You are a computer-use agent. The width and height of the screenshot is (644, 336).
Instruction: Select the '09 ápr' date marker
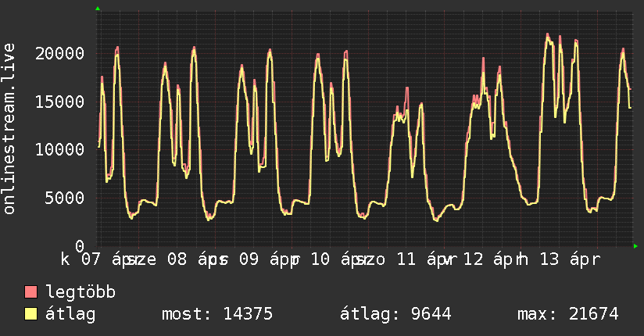pyautogui.click(x=265, y=259)
